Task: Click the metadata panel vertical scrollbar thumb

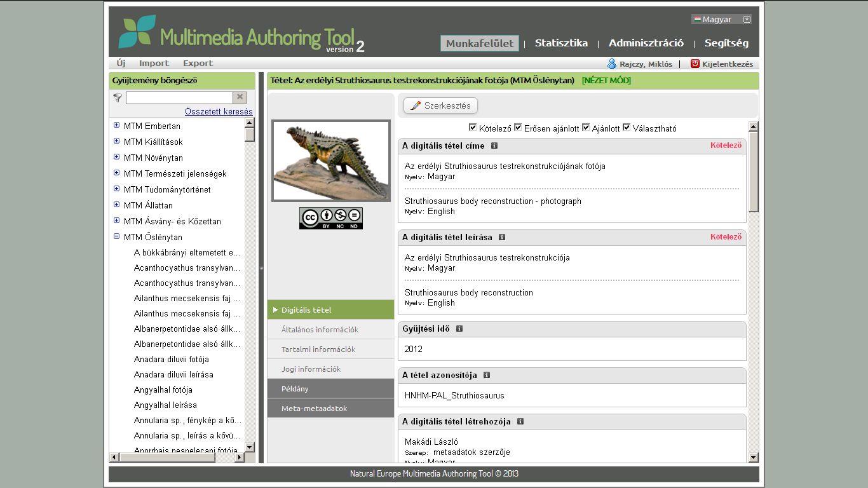Action: (754, 172)
